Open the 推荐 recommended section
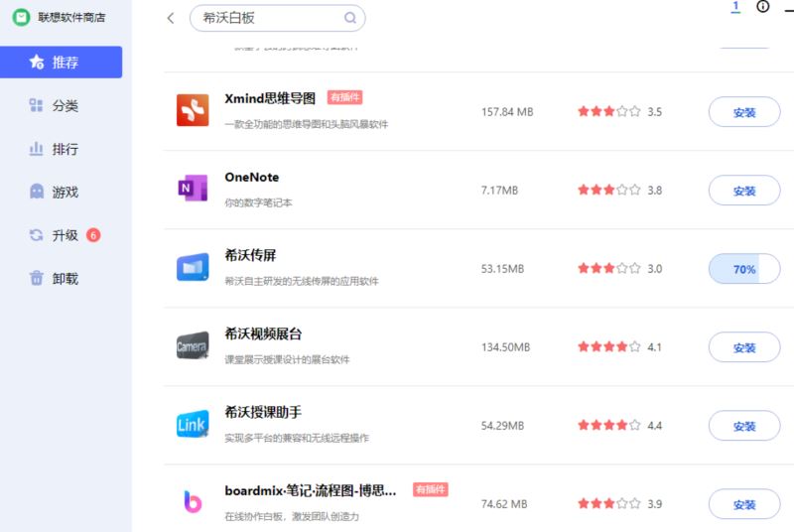The width and height of the screenshot is (794, 532). click(61, 63)
